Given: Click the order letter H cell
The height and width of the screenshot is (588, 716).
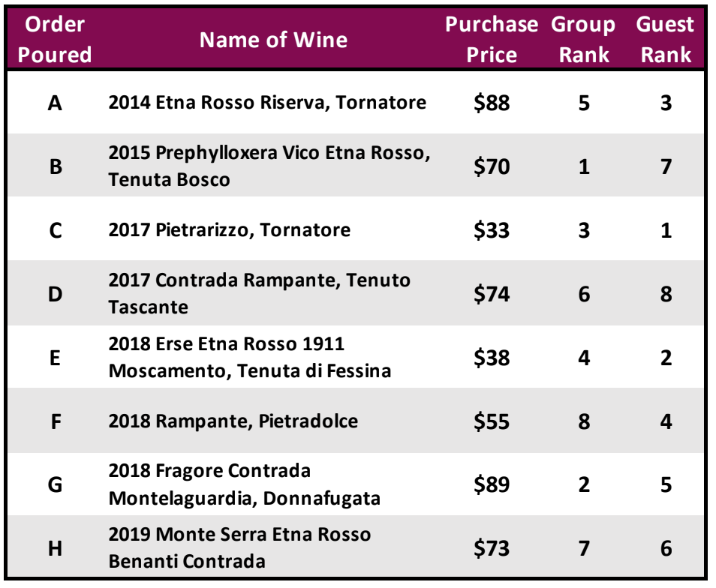Looking at the screenshot, I should [x=56, y=548].
